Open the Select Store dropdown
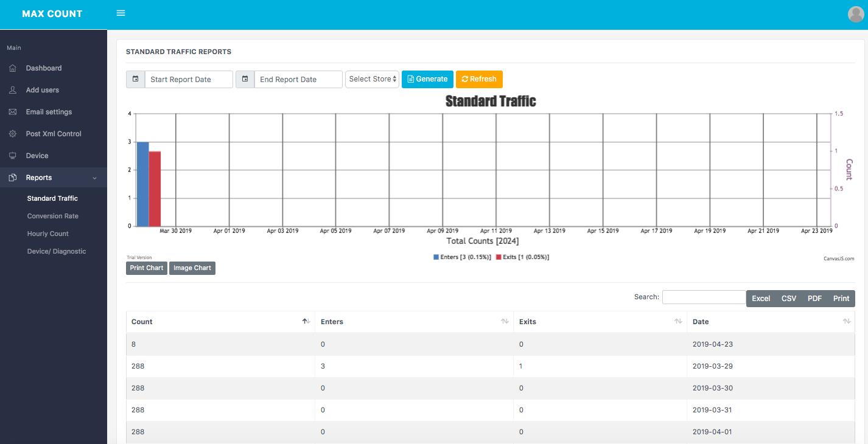Screen dimensions: 868x444 pos(372,79)
